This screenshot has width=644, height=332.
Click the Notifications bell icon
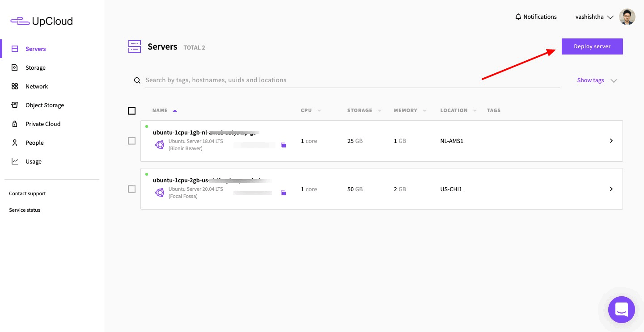point(518,17)
